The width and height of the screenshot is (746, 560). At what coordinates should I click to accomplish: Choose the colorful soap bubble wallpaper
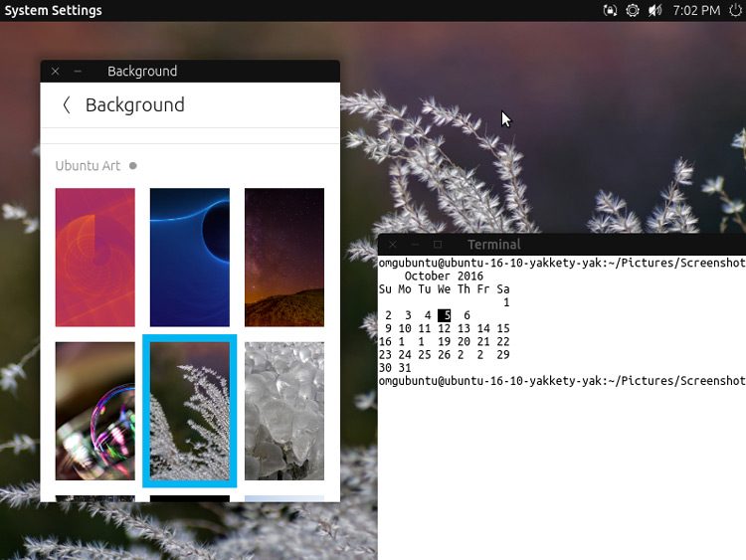[x=95, y=411]
